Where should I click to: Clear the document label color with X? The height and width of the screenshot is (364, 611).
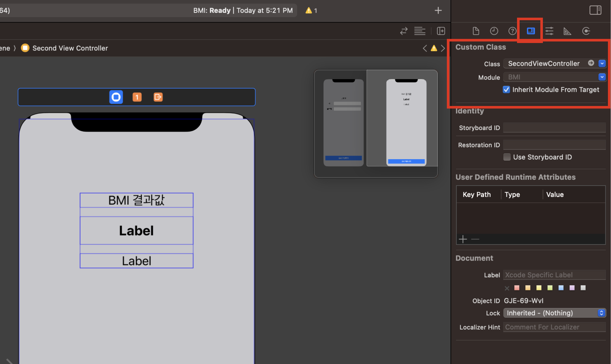[507, 288]
